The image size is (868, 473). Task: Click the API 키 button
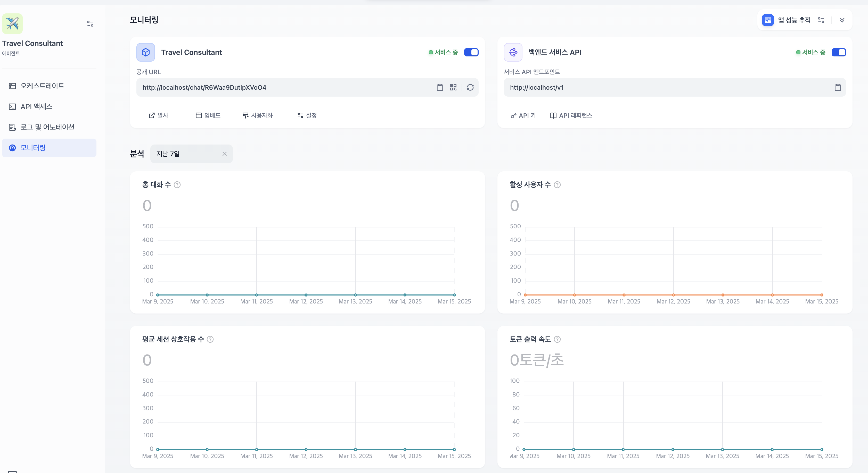point(523,115)
